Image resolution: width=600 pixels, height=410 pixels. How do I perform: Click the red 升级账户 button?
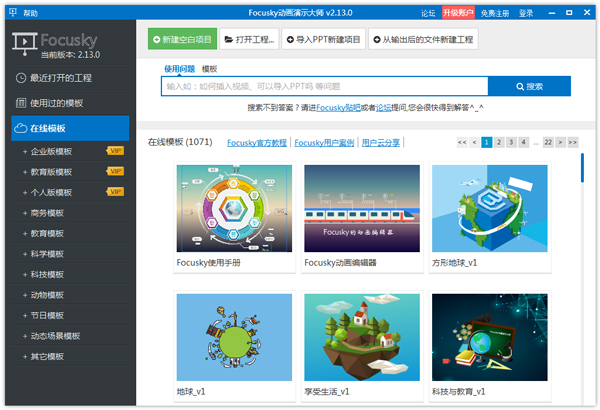[458, 13]
